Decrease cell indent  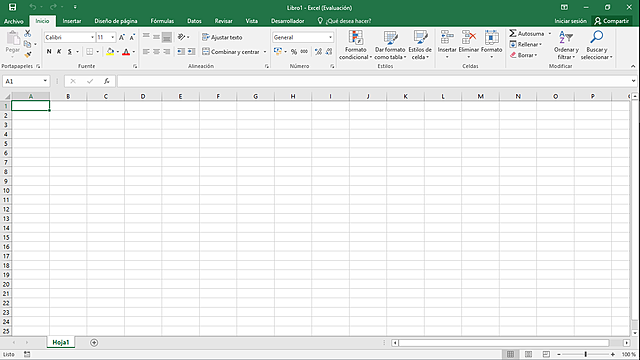pyautogui.click(x=181, y=51)
